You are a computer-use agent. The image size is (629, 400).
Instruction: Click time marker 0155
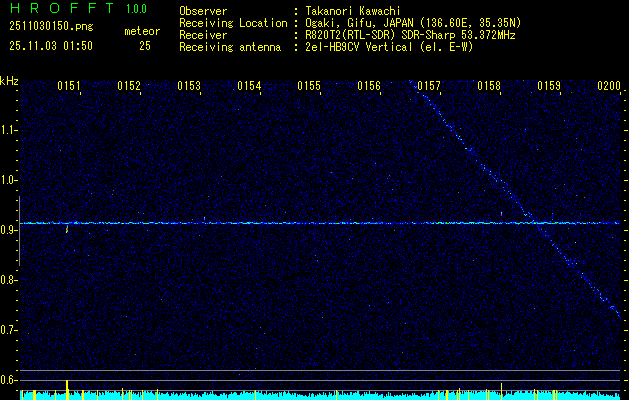(309, 86)
